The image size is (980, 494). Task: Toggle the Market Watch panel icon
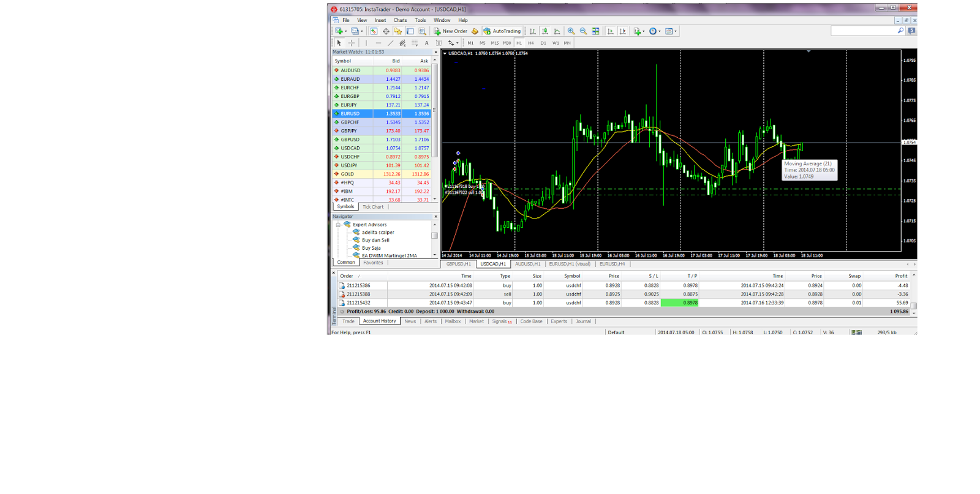tap(373, 31)
